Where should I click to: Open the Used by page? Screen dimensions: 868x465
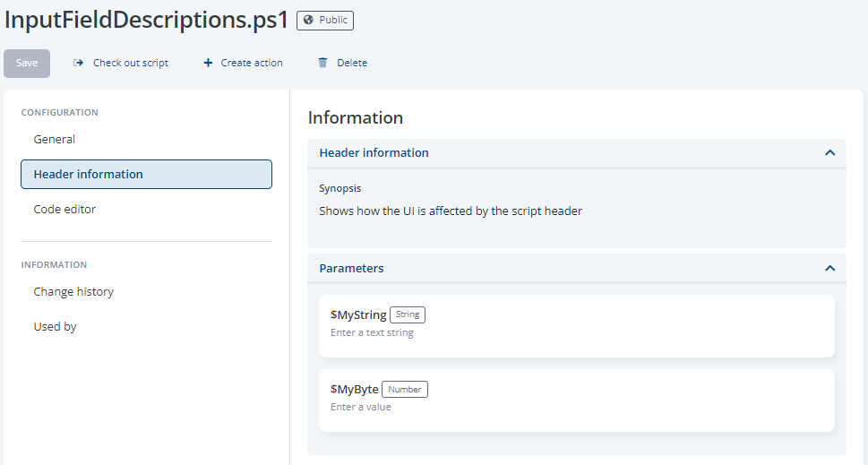tap(55, 327)
